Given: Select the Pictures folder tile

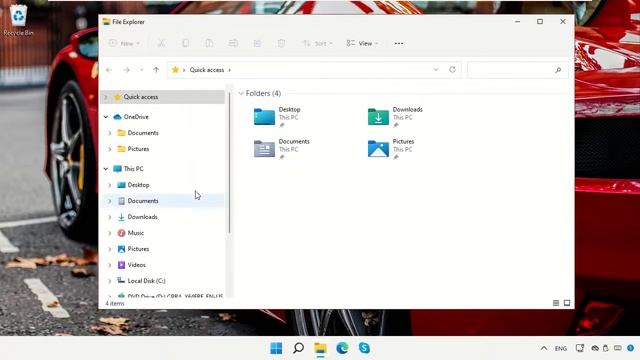Looking at the screenshot, I should point(391,149).
